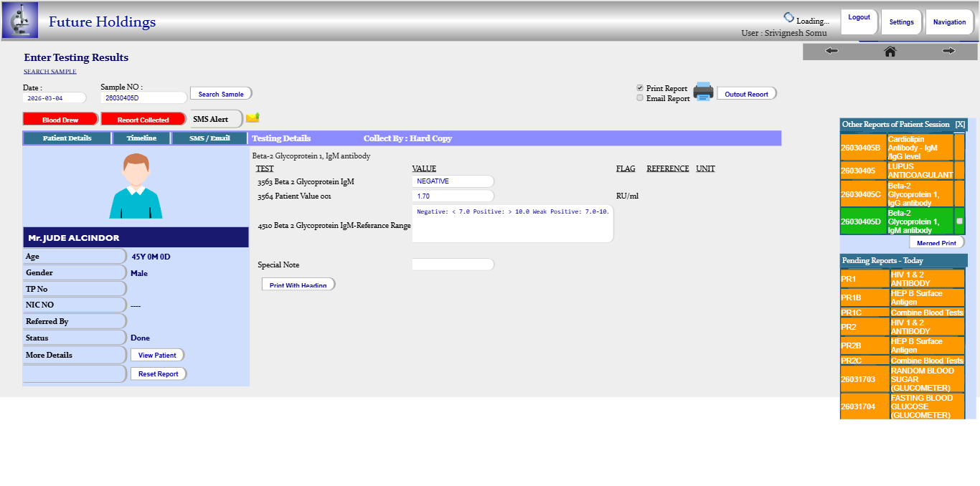Go to the home page icon
The width and height of the screenshot is (980, 486).
(890, 51)
